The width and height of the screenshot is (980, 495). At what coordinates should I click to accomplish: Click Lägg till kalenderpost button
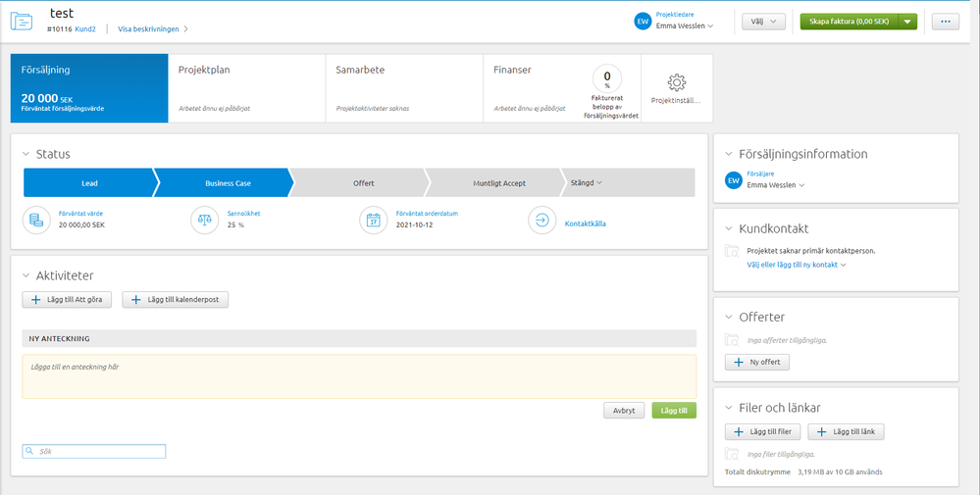pyautogui.click(x=176, y=300)
